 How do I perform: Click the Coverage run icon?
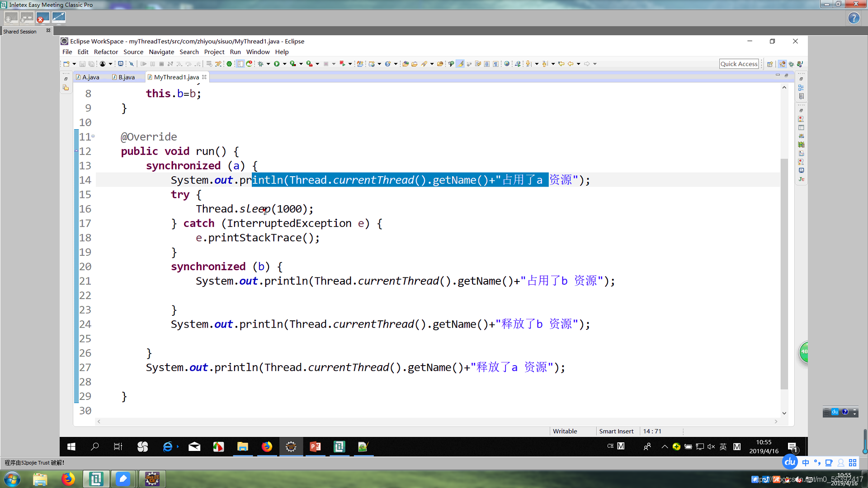293,64
